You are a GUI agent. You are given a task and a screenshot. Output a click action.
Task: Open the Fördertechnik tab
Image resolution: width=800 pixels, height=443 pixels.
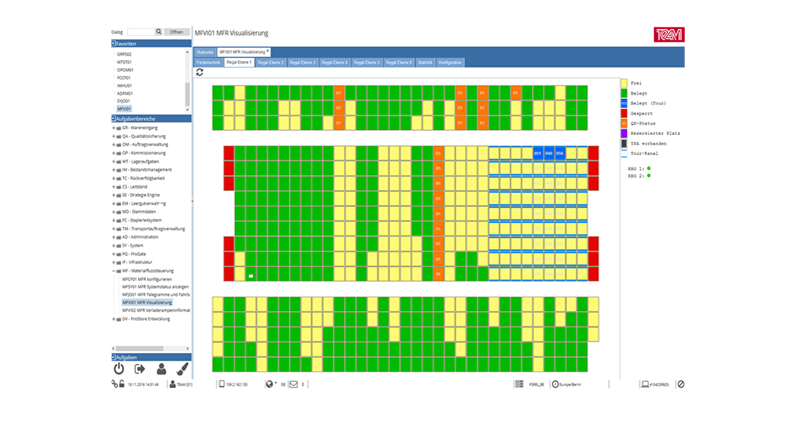(x=209, y=62)
